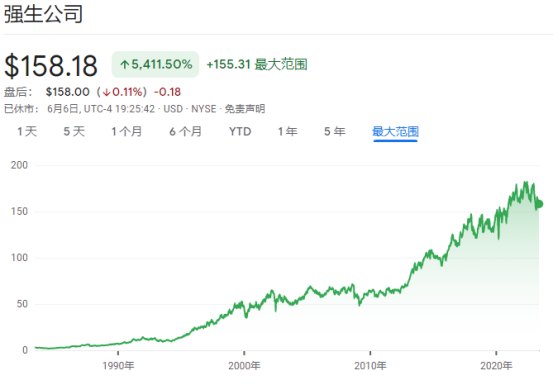
Task: Select the YTD range tab
Action: 240,132
